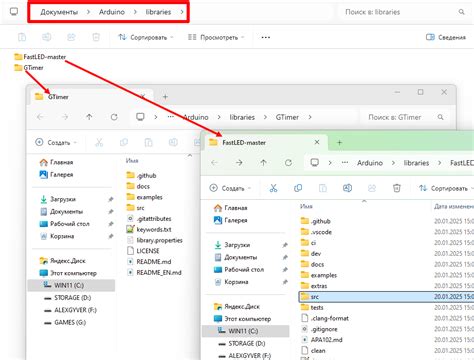This screenshot has width=474, height=360.
Task: Open the Создать menu in FastLED-master window
Action: click(230, 188)
